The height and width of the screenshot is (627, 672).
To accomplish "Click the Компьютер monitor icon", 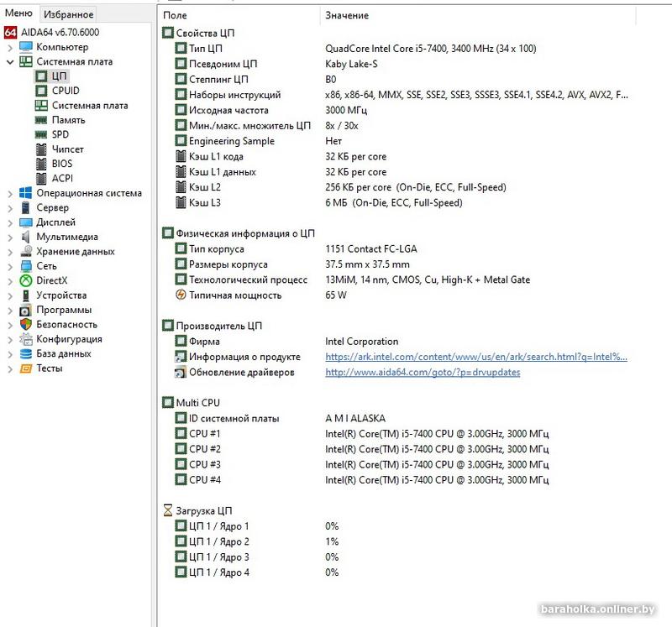I will 26,47.
